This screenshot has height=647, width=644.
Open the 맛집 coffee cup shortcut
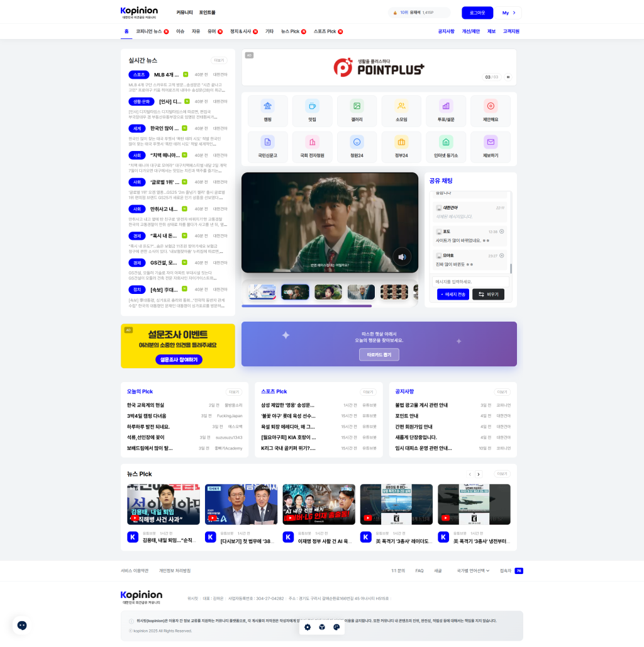point(312,106)
